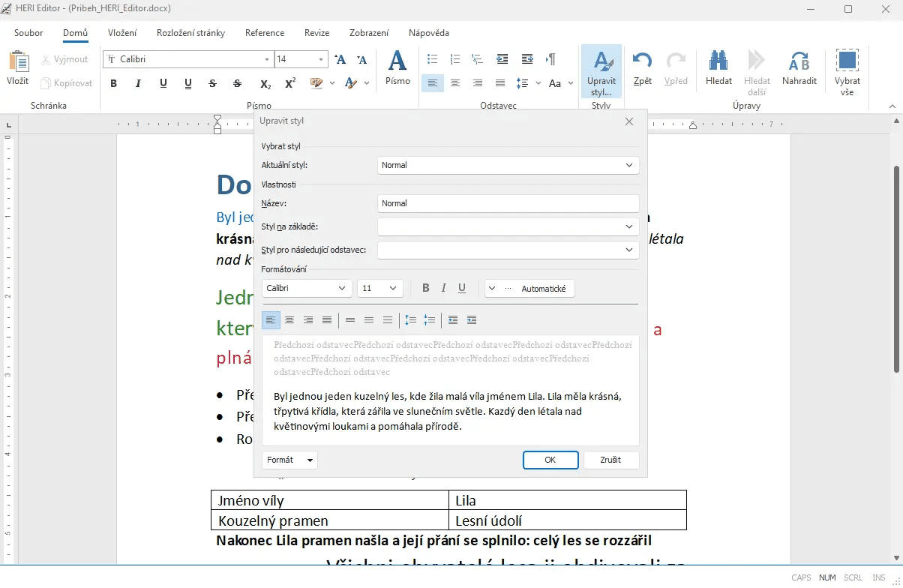Click dialog decrease indent icon
This screenshot has width=903, height=588.
coord(453,320)
